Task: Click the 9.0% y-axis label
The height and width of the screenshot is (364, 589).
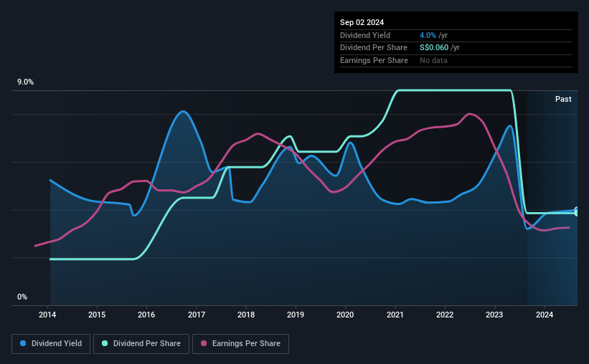Action: tap(25, 82)
